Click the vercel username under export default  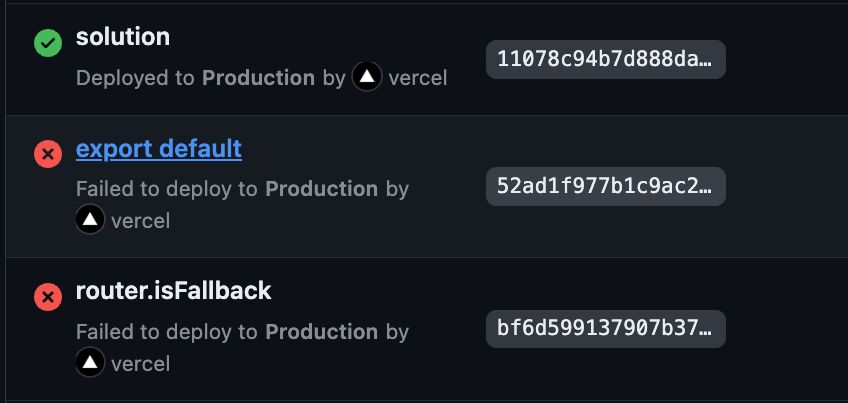click(x=141, y=221)
